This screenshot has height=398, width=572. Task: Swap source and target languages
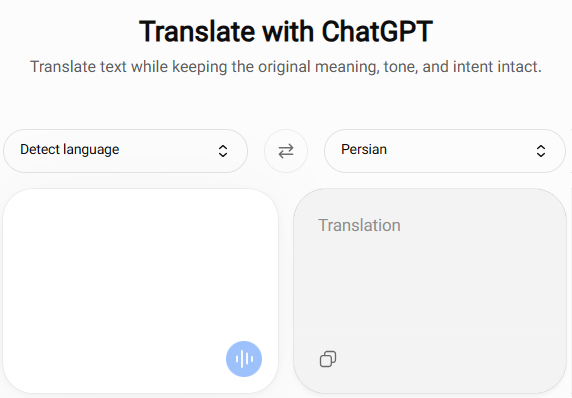coord(286,151)
